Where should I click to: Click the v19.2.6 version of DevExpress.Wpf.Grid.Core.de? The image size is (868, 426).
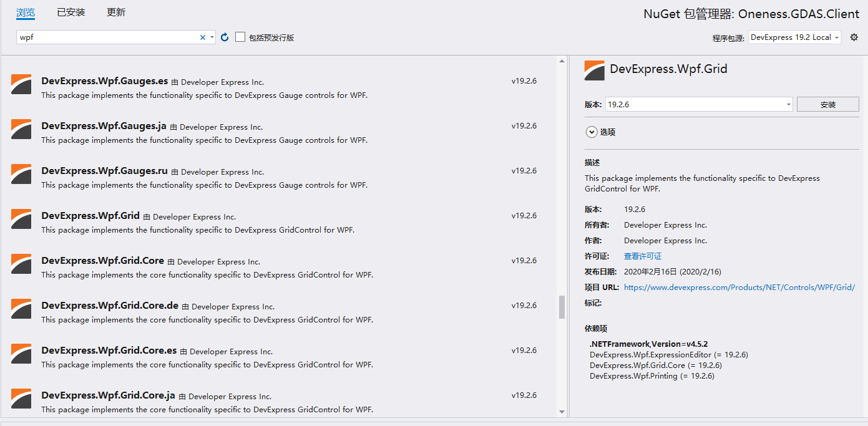[524, 306]
